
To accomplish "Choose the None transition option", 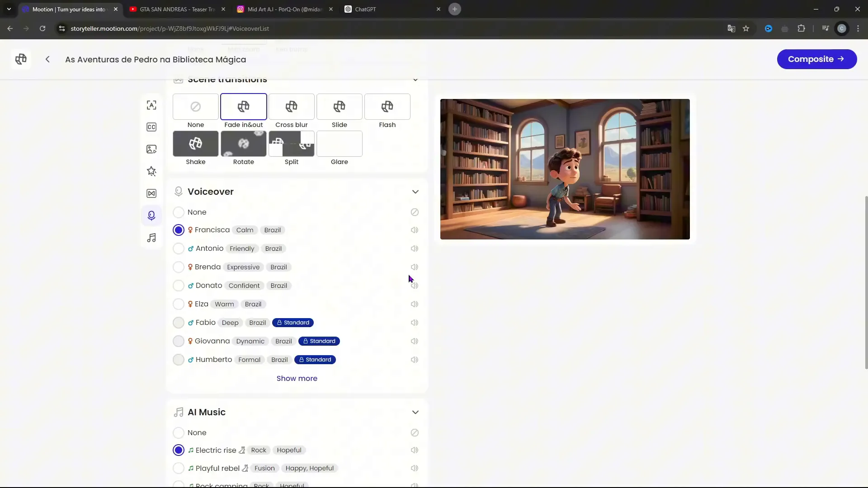I will point(196,107).
